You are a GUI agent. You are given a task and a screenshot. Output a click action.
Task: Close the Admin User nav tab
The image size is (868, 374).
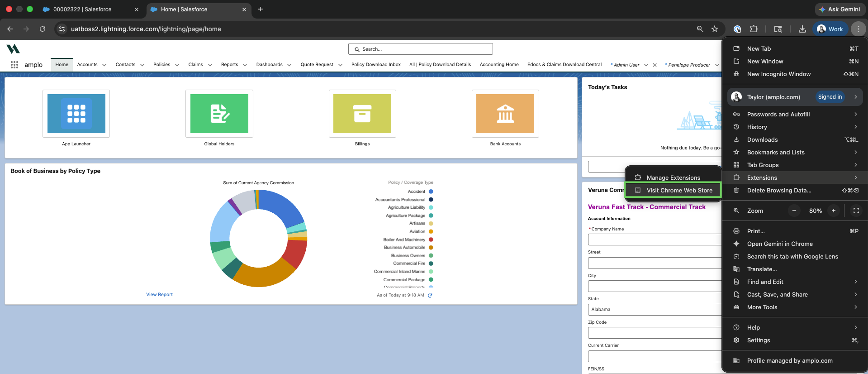(x=655, y=65)
